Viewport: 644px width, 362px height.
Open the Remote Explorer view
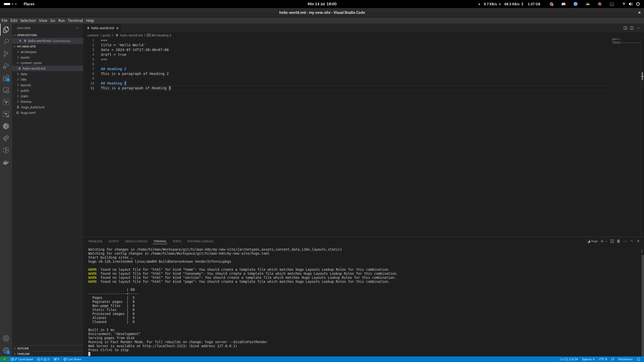[6, 90]
